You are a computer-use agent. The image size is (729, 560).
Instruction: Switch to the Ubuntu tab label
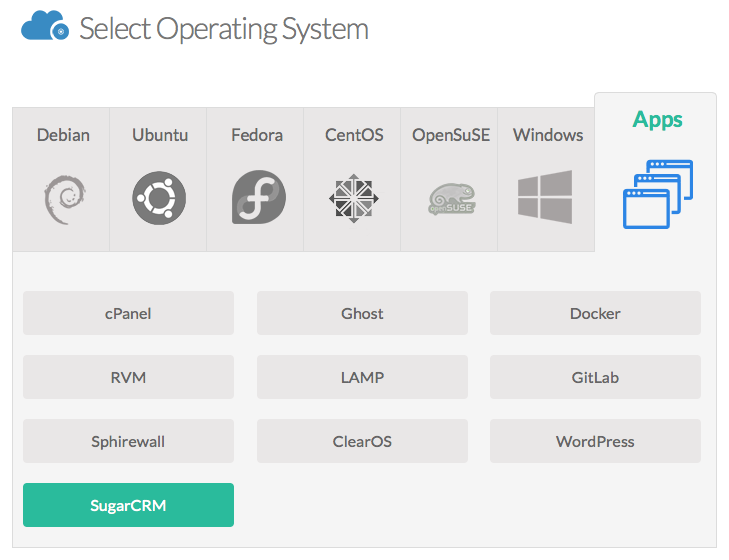(x=160, y=135)
